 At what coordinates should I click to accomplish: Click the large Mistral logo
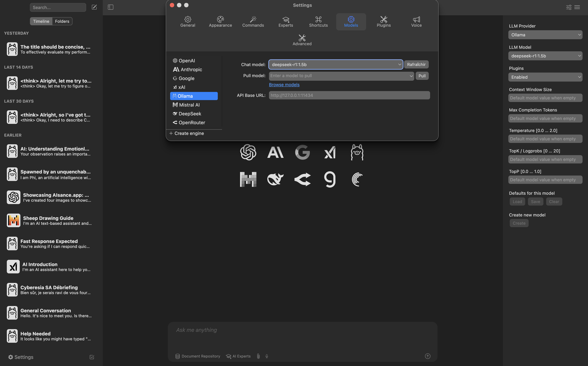(x=248, y=179)
